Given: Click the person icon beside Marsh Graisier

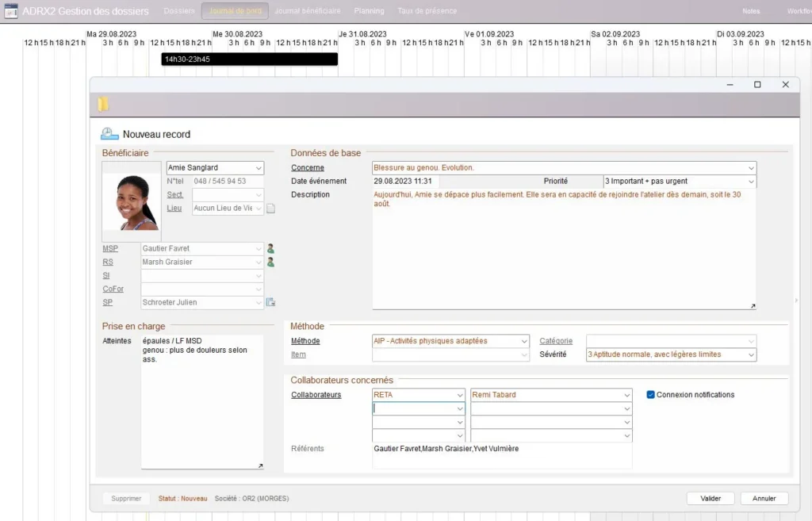Looking at the screenshot, I should (270, 262).
